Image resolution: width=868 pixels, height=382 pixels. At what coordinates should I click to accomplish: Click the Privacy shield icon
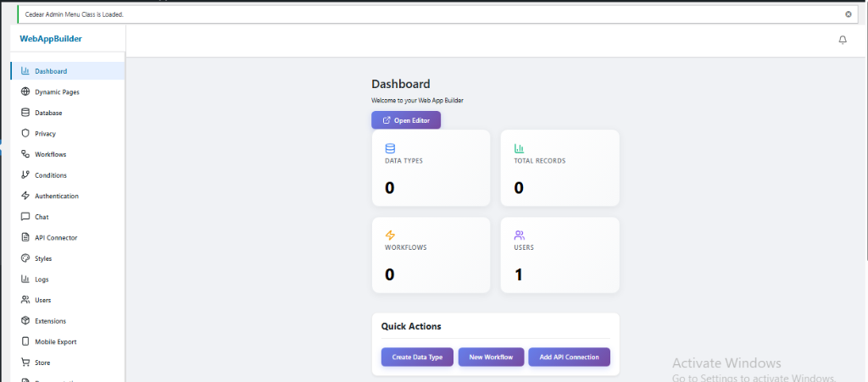tap(25, 133)
